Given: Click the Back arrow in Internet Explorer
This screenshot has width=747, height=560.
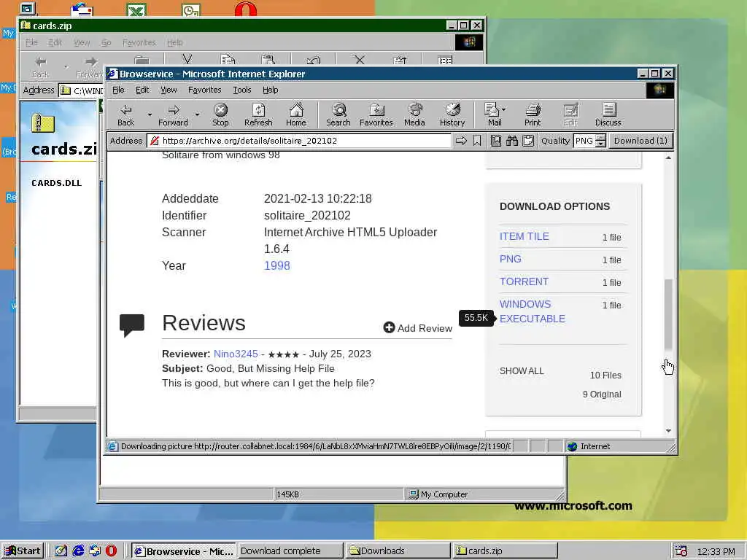Looking at the screenshot, I should click(125, 114).
